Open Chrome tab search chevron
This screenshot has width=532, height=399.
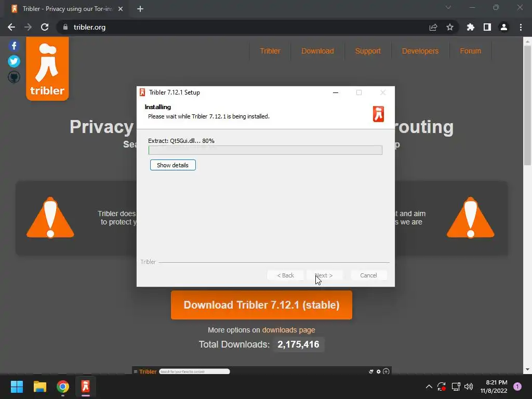(x=448, y=7)
